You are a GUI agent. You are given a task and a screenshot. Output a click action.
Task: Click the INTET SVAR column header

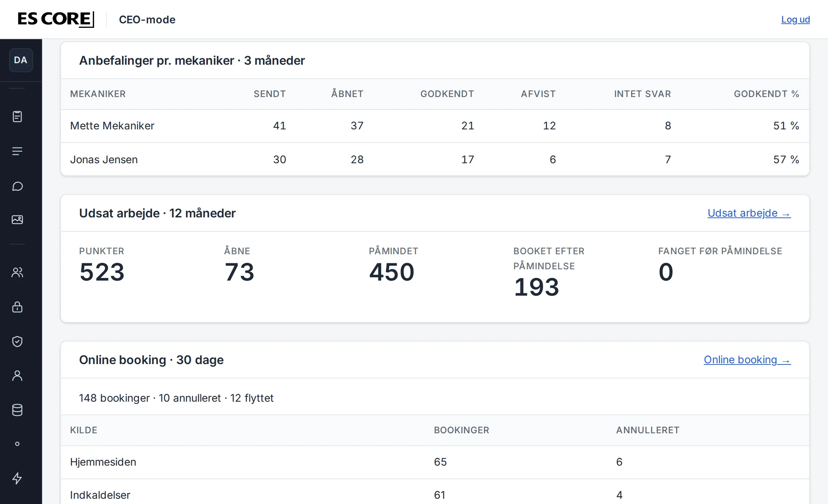coord(642,94)
